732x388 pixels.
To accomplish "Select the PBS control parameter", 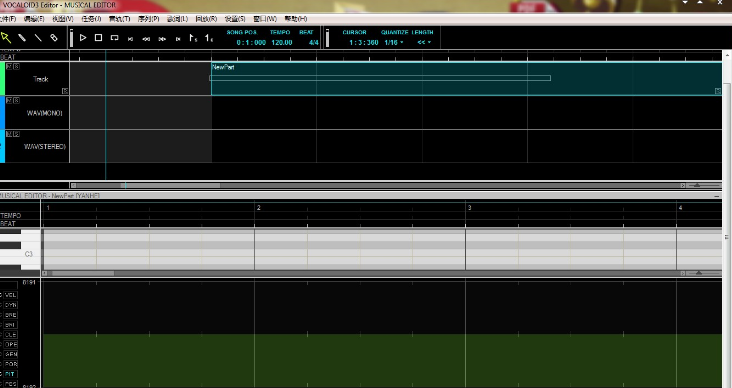I will tap(10, 384).
